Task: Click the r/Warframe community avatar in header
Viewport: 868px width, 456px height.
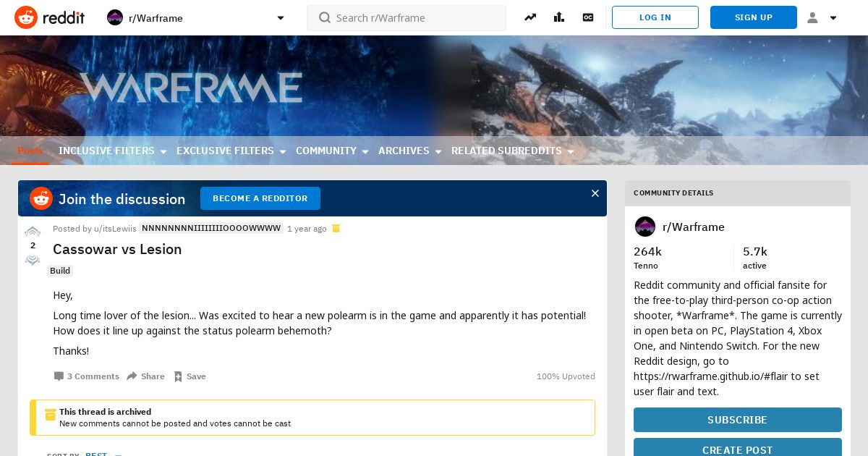Action: click(115, 17)
